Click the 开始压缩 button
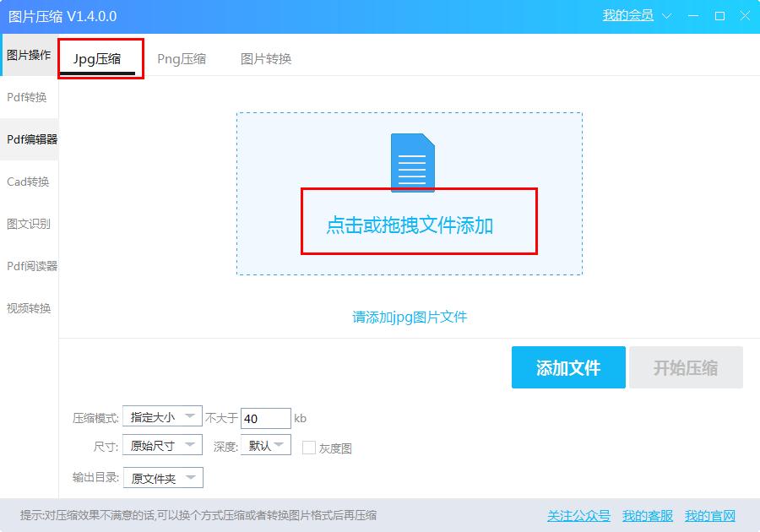Viewport: 760px width, 532px height. pos(687,367)
